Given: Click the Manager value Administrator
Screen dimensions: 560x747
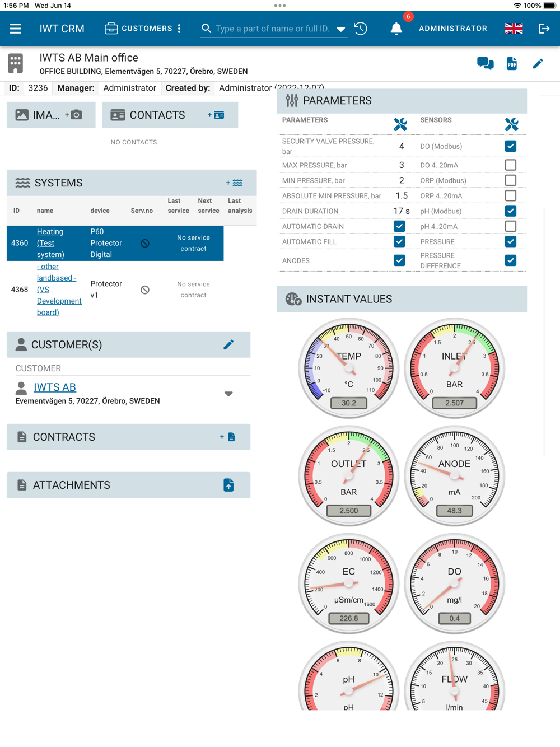Looking at the screenshot, I should [130, 88].
